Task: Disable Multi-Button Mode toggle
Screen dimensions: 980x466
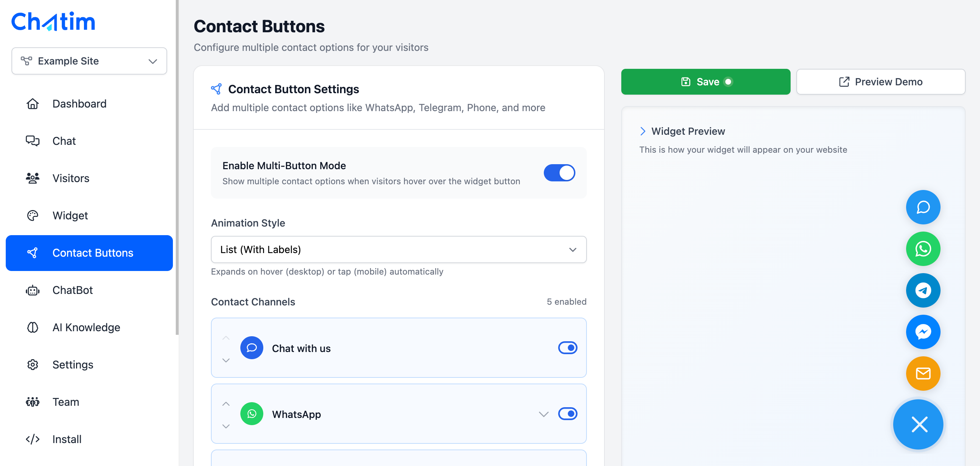Action: pos(559,173)
